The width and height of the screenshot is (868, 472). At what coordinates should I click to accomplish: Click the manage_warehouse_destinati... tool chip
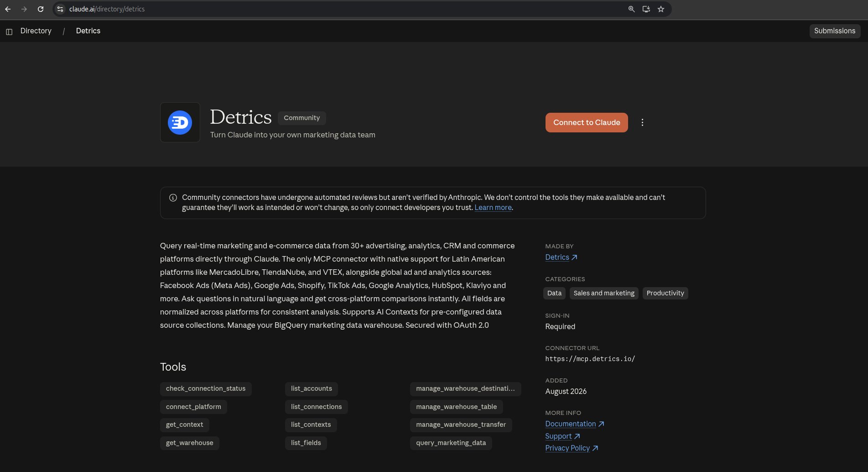[466, 389]
